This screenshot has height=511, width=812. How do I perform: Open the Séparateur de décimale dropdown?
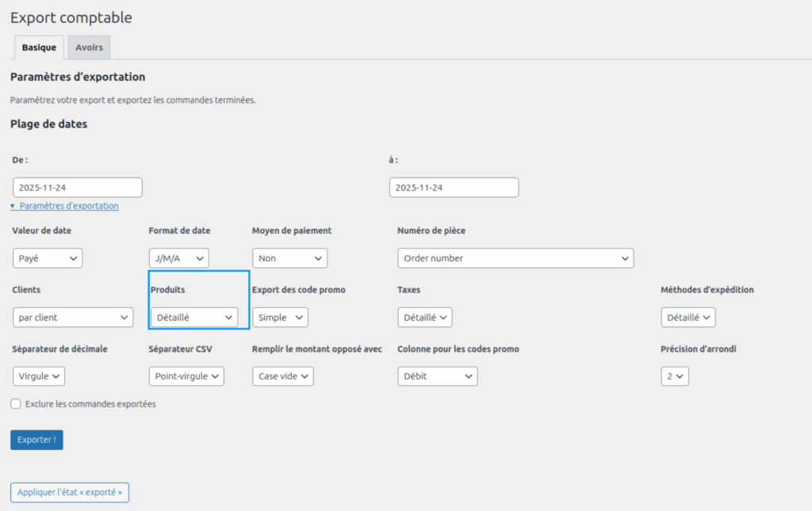[x=39, y=376]
